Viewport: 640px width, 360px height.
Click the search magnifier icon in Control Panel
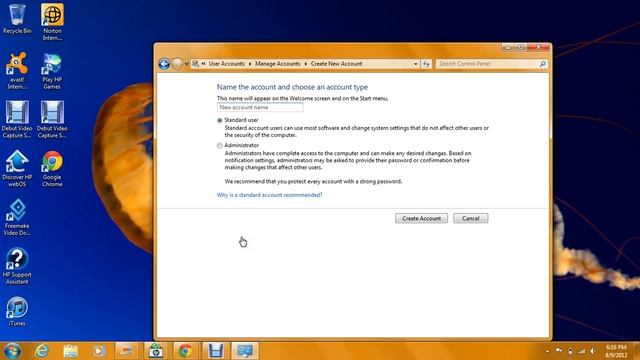tap(542, 64)
